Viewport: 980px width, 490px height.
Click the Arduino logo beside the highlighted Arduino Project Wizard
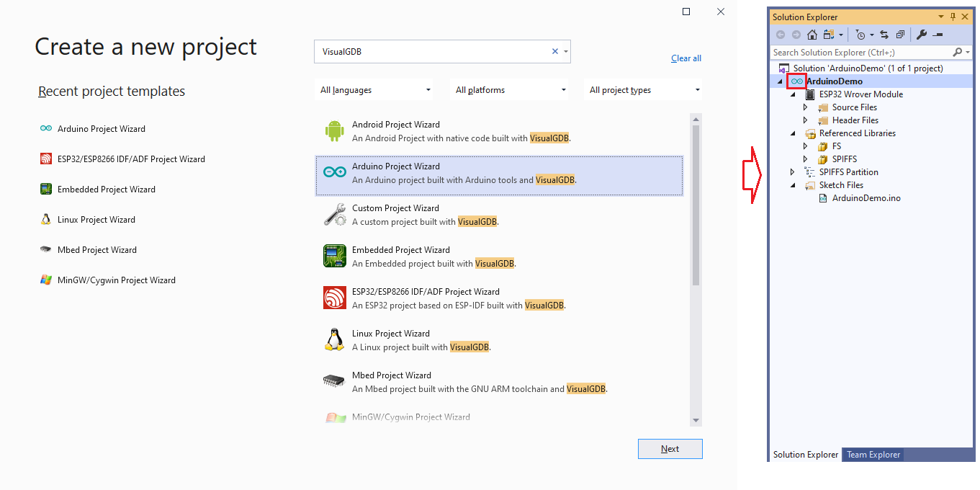(334, 172)
